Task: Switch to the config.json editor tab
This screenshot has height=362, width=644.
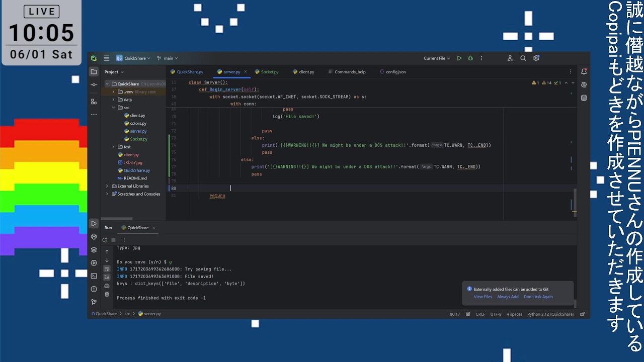Action: click(x=395, y=72)
